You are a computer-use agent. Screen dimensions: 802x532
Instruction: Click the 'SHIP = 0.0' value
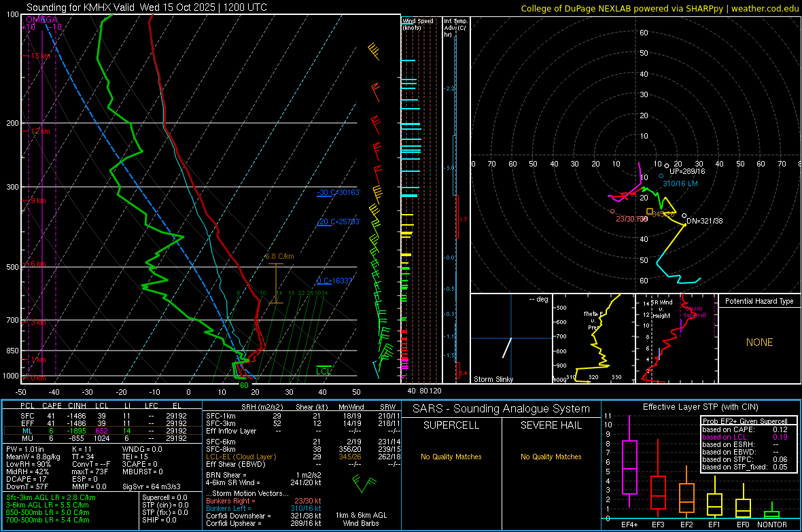[159, 520]
